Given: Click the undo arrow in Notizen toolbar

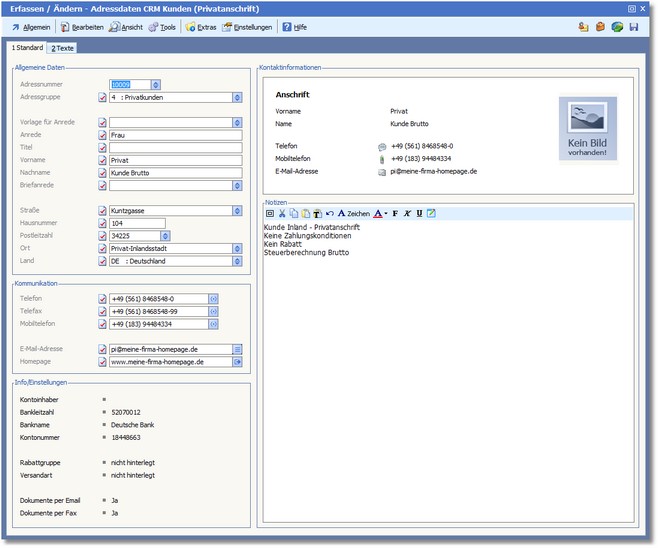Looking at the screenshot, I should (x=329, y=213).
